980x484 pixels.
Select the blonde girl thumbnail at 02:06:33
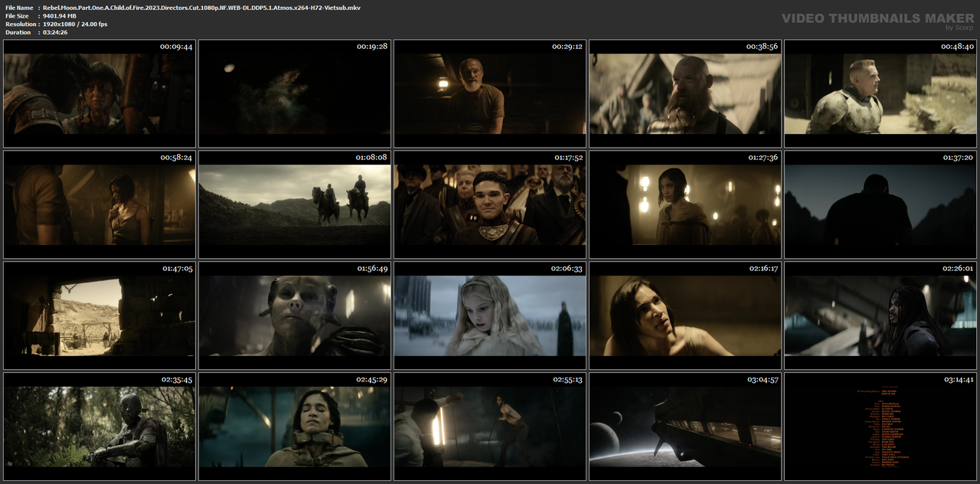(490, 316)
